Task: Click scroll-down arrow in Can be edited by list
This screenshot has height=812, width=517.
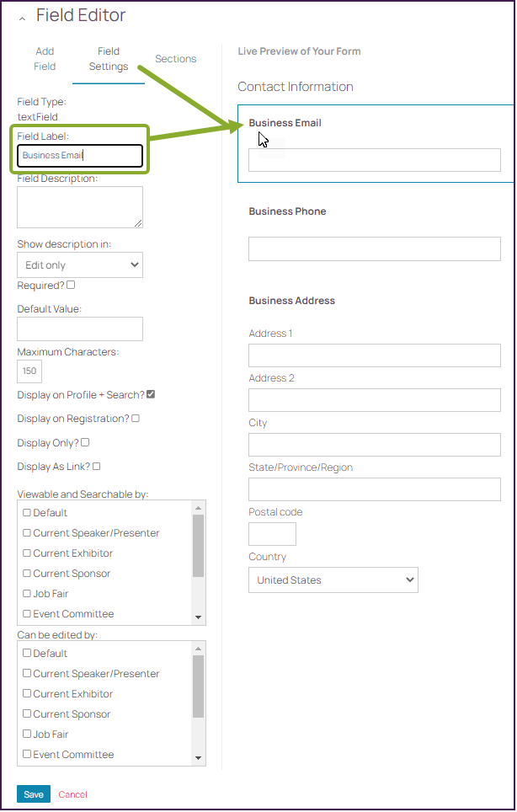Action: tap(199, 758)
